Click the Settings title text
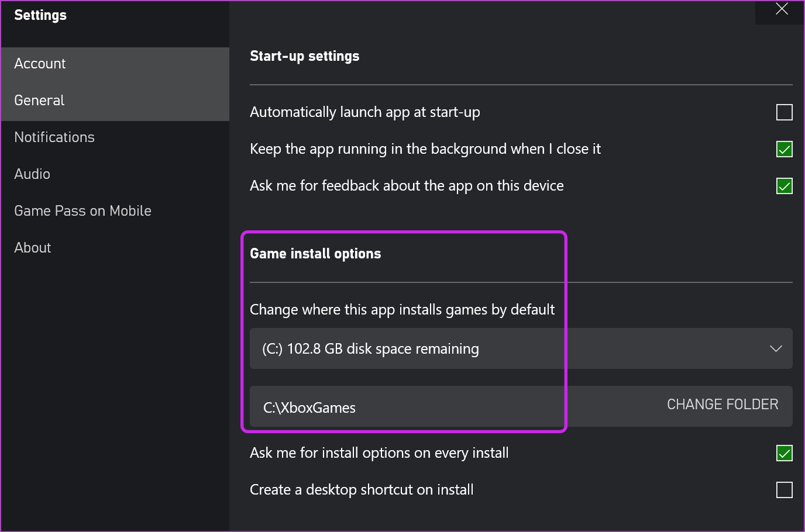Image resolution: width=805 pixels, height=532 pixels. point(40,15)
